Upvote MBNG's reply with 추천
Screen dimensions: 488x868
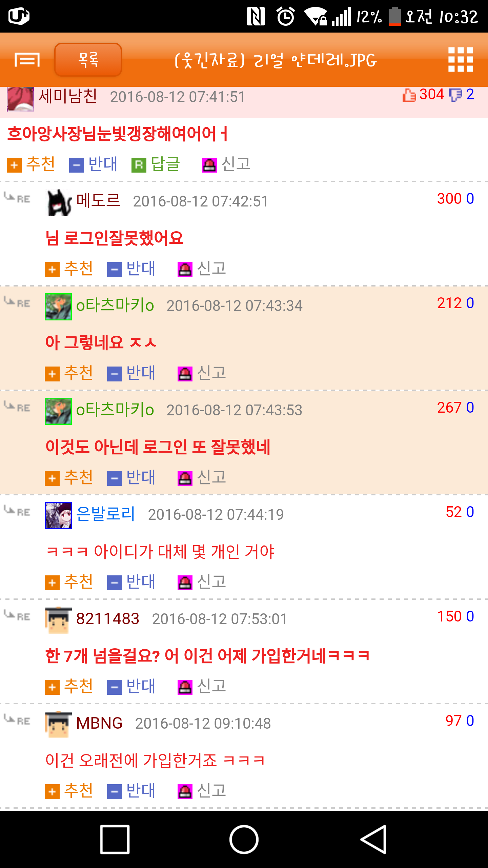click(x=69, y=791)
